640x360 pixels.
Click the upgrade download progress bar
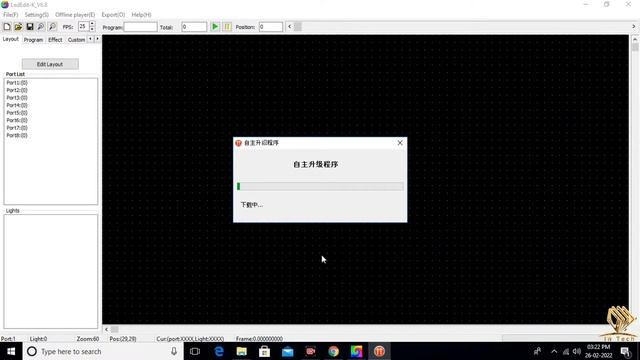[320, 187]
